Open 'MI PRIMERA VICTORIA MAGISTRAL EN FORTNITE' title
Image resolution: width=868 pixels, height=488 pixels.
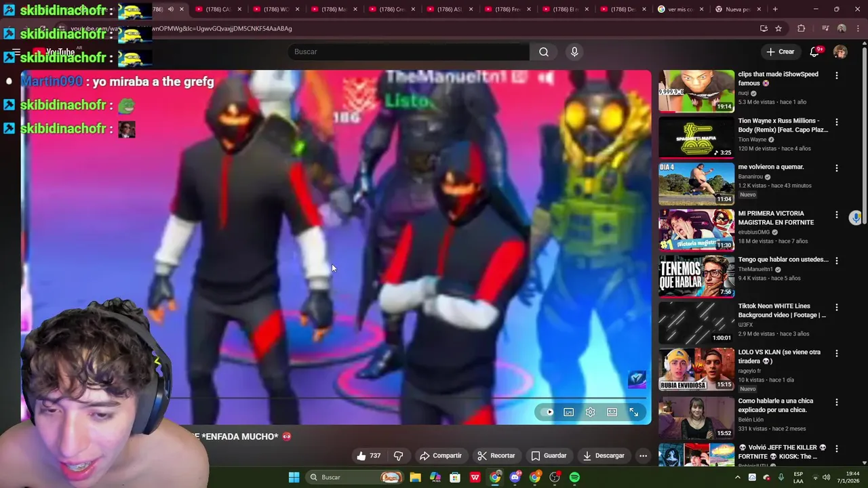[x=776, y=218]
